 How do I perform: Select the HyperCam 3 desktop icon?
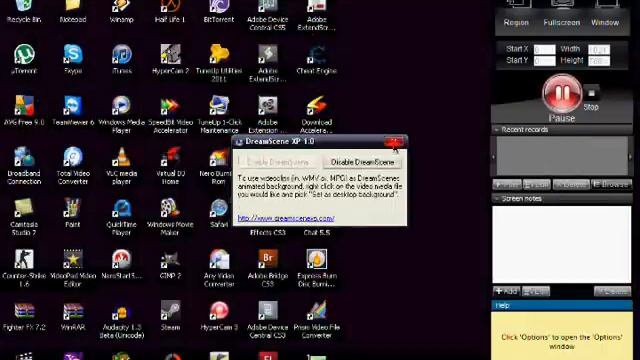(219, 316)
